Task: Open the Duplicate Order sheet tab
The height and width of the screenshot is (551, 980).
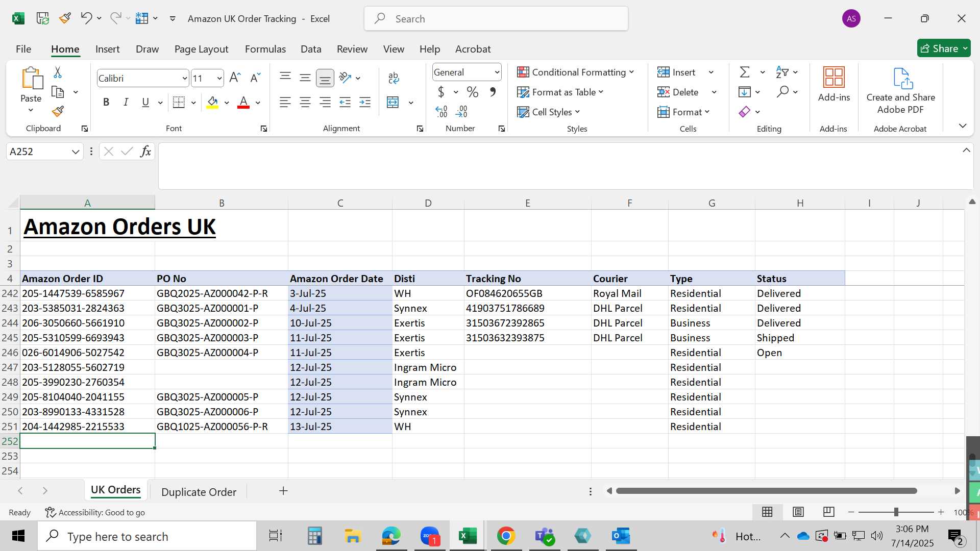Action: coord(199,492)
